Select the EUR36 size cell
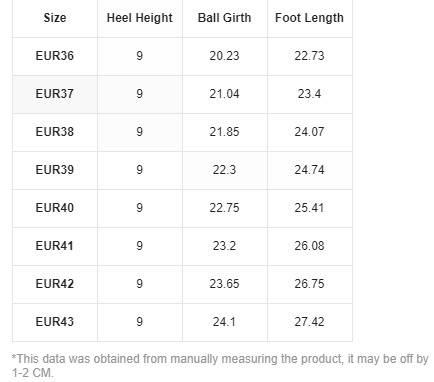 point(55,56)
